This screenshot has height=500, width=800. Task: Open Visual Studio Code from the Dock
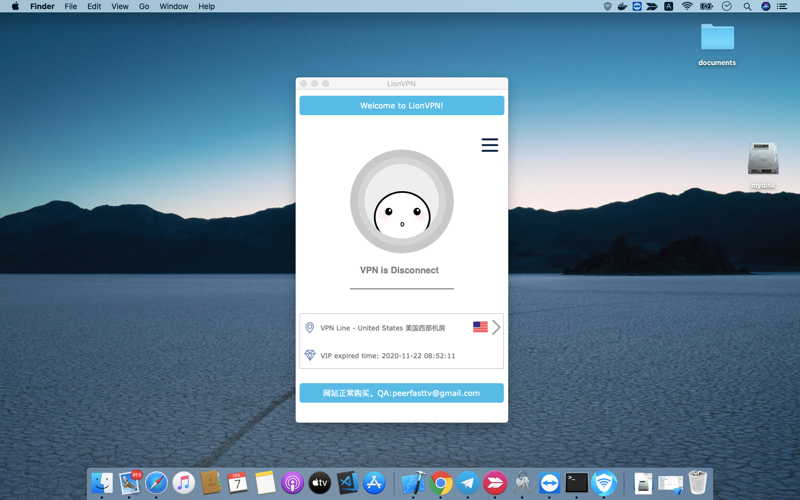[347, 483]
